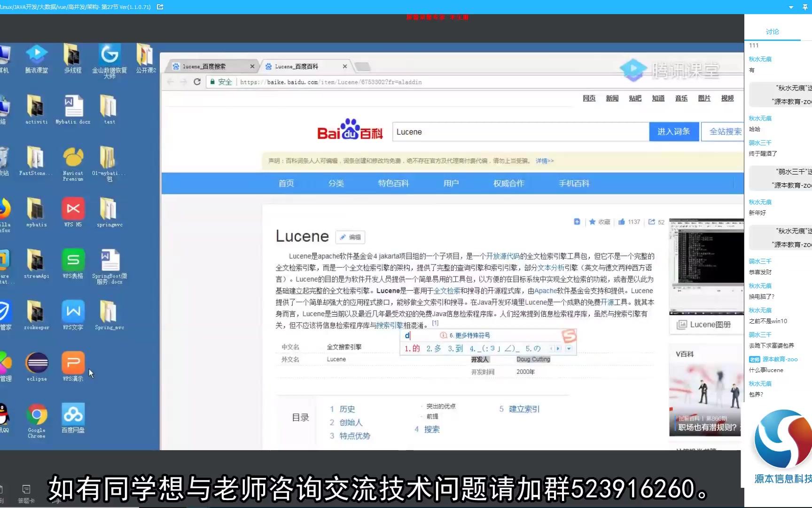Open 百度网盘 desktop icon
Viewport: 812px width, 508px height.
tap(73, 418)
